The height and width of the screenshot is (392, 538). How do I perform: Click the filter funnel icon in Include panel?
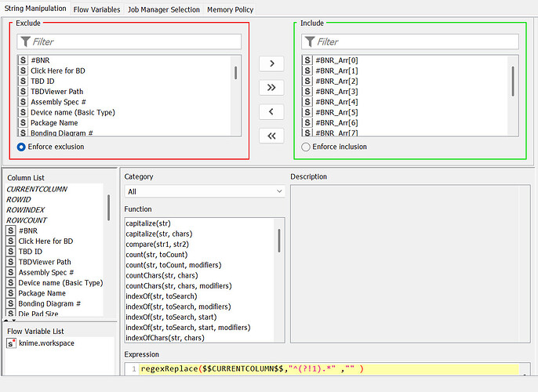[310, 42]
